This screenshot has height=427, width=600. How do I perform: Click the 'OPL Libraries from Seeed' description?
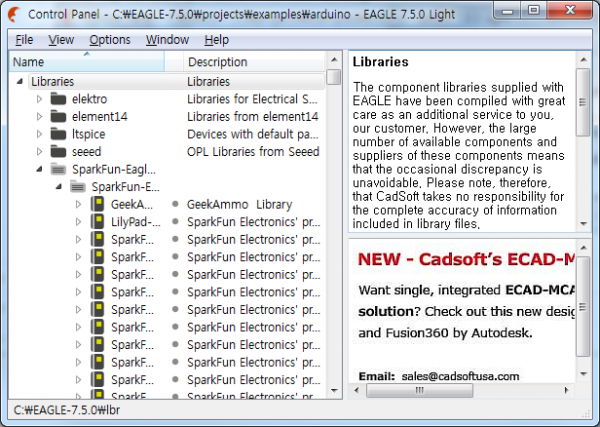point(253,152)
